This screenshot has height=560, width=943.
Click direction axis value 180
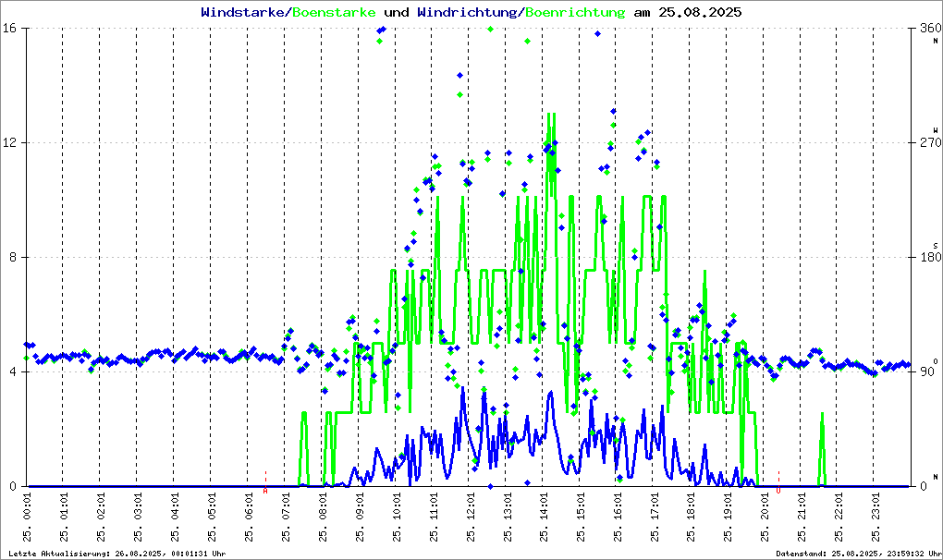(x=931, y=257)
